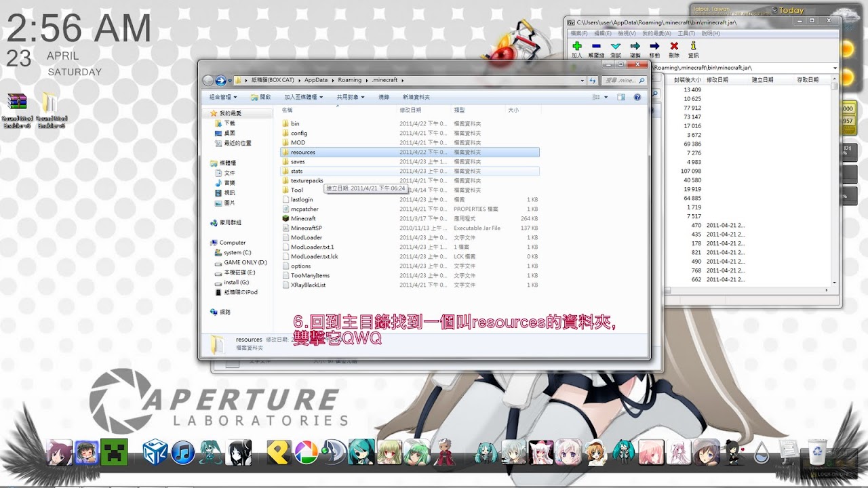Viewport: 868px width, 488px height.
Task: Open the 加入至媒體櫃 dropdown
Action: [303, 97]
